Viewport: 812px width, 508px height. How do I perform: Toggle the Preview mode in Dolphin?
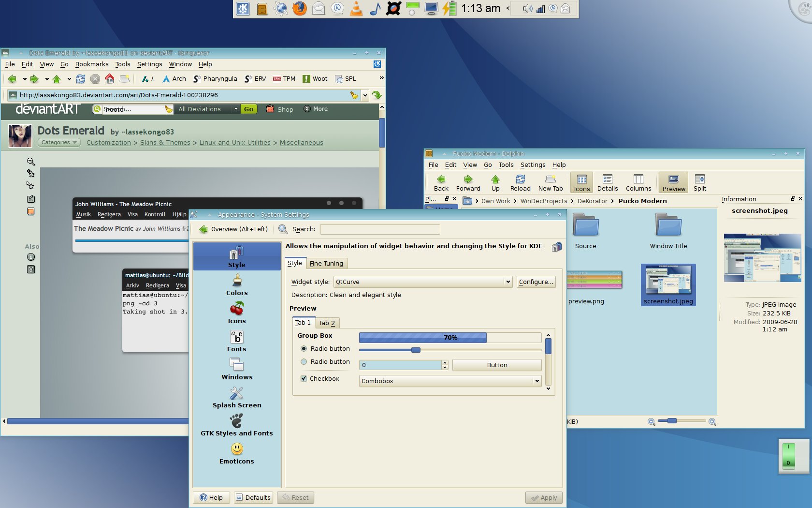pos(674,183)
